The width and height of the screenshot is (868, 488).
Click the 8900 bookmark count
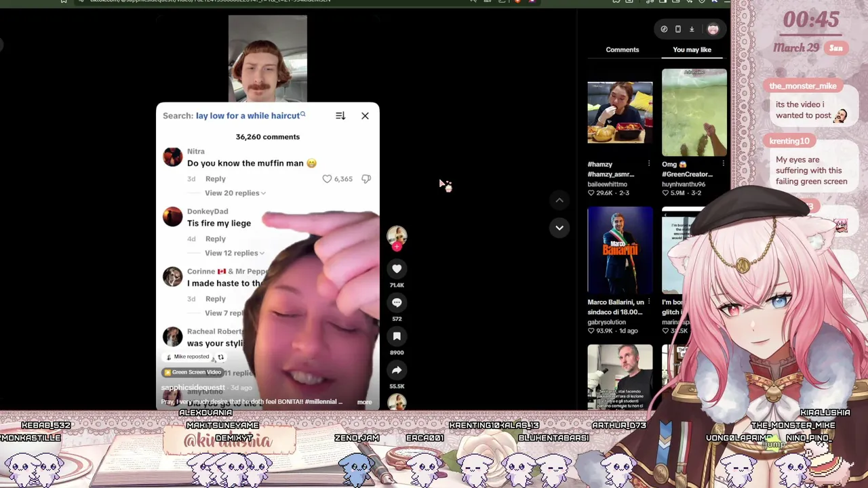pyautogui.click(x=397, y=352)
